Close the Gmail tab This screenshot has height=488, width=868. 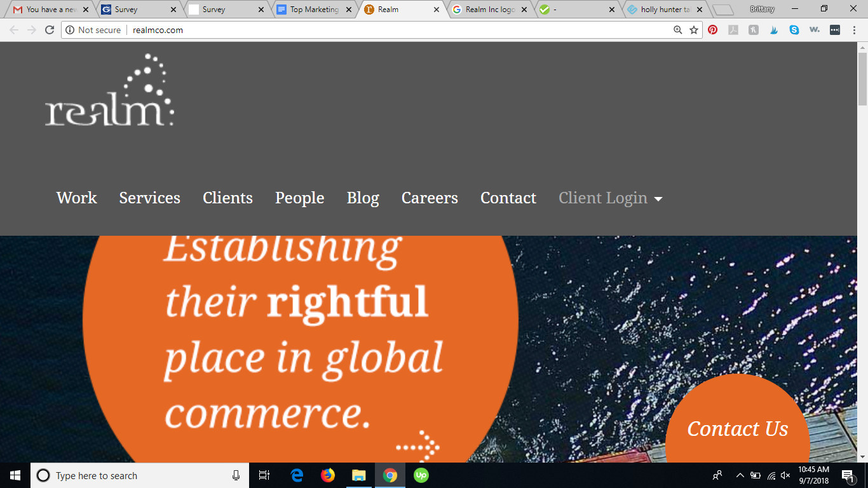[86, 10]
